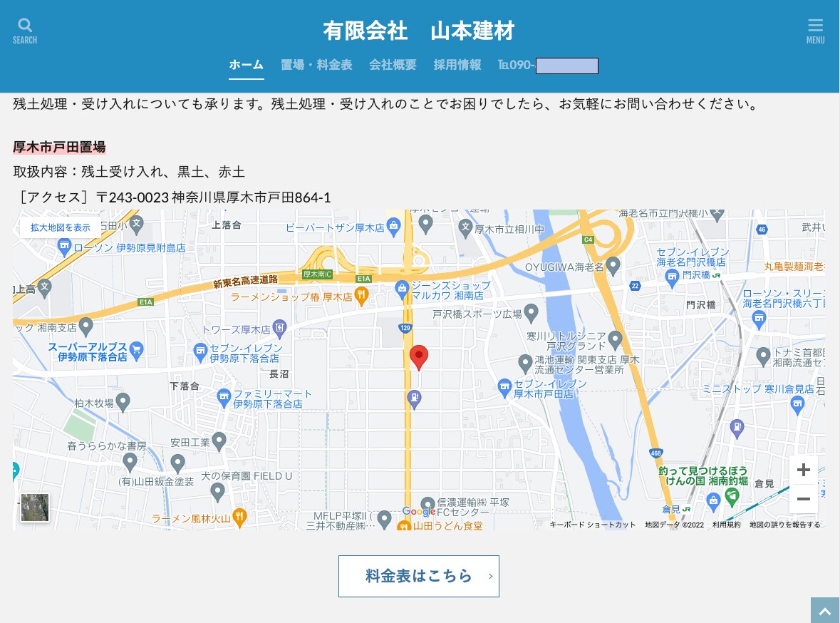
Task: Zoom out the map with minus button
Action: 803,499
